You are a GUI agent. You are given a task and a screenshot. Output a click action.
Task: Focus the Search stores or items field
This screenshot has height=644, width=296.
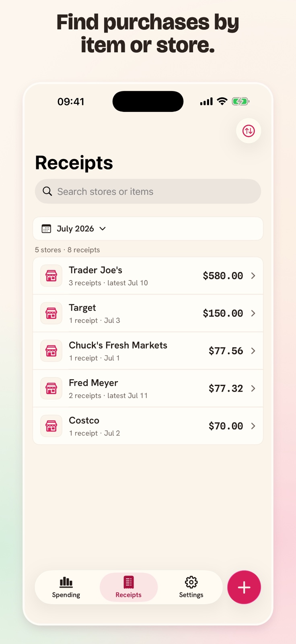[x=148, y=191]
